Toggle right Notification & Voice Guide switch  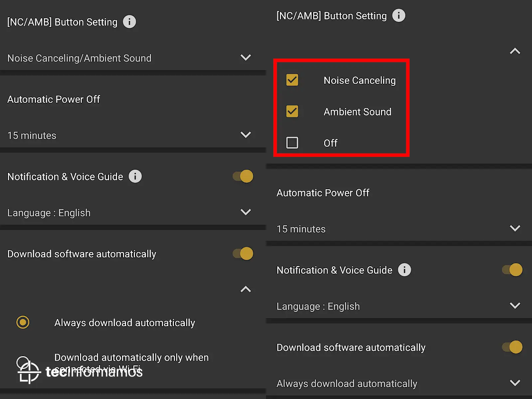[x=512, y=270]
